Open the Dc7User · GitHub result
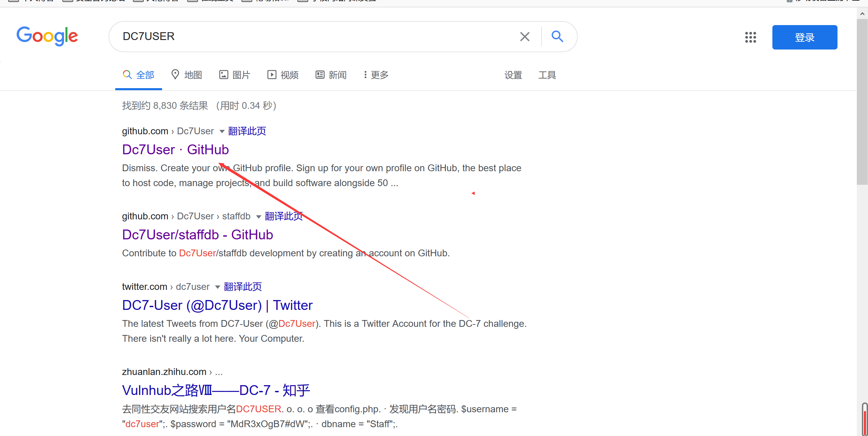The width and height of the screenshot is (868, 436). (x=175, y=150)
